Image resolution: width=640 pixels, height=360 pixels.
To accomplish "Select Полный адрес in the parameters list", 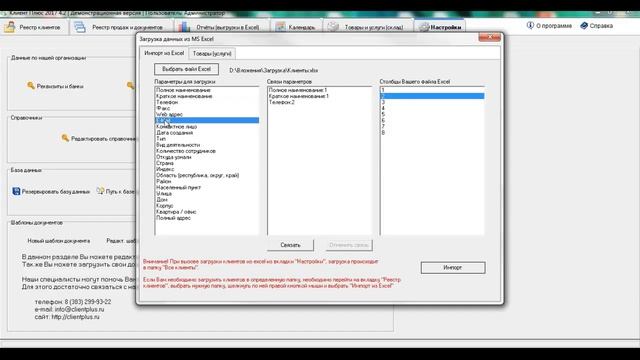I will pyautogui.click(x=207, y=218).
